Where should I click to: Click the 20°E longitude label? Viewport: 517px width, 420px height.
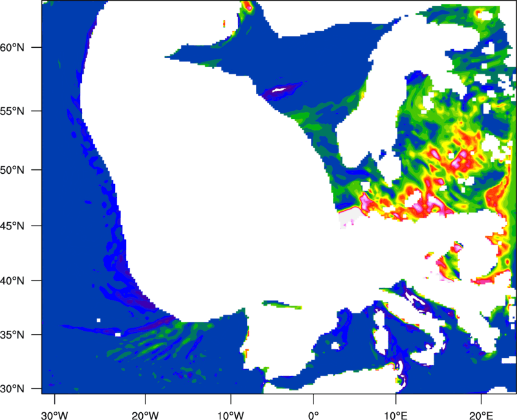481,415
